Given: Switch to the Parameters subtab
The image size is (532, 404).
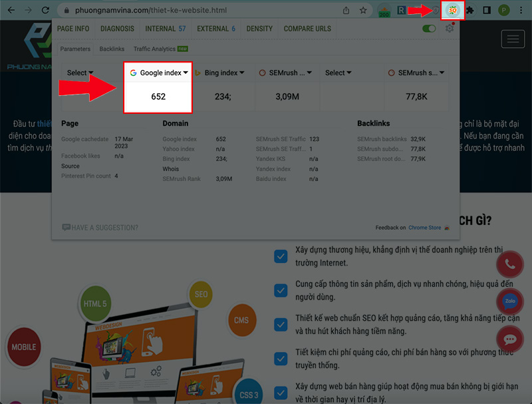Looking at the screenshot, I should [x=75, y=49].
